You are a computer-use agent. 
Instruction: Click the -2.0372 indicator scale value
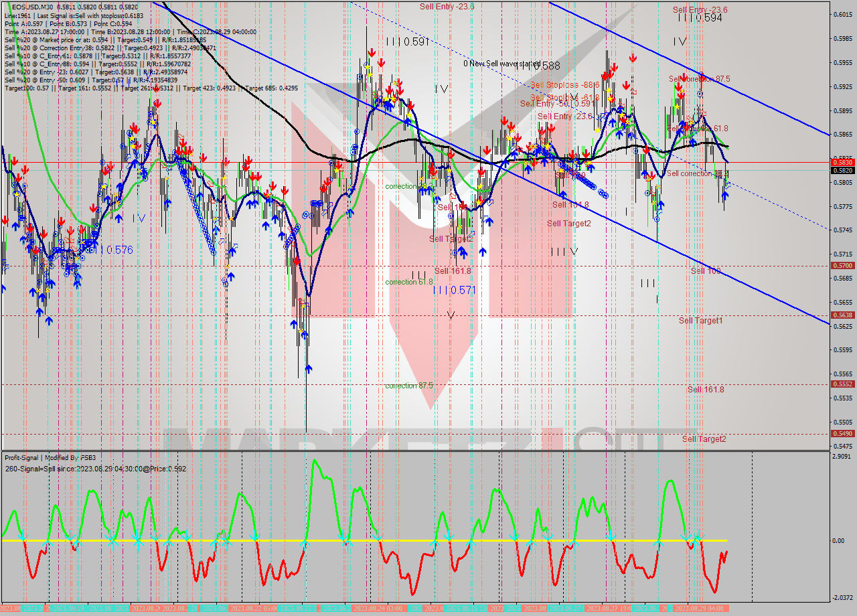point(842,598)
